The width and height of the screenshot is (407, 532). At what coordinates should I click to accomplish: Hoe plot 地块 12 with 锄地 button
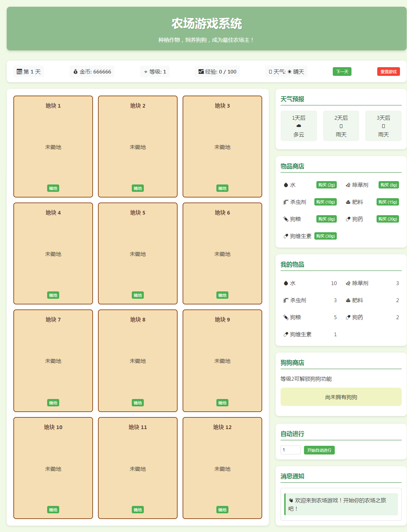(x=222, y=510)
